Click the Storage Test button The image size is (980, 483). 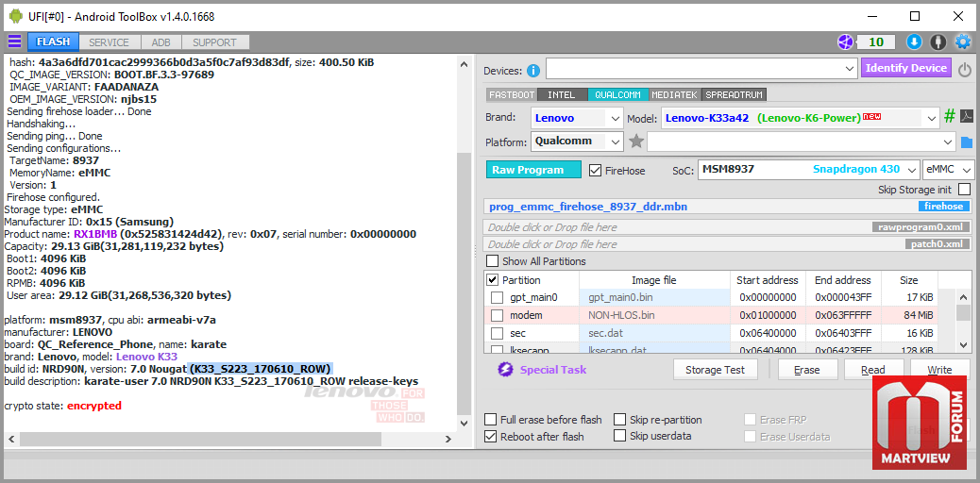coord(715,369)
